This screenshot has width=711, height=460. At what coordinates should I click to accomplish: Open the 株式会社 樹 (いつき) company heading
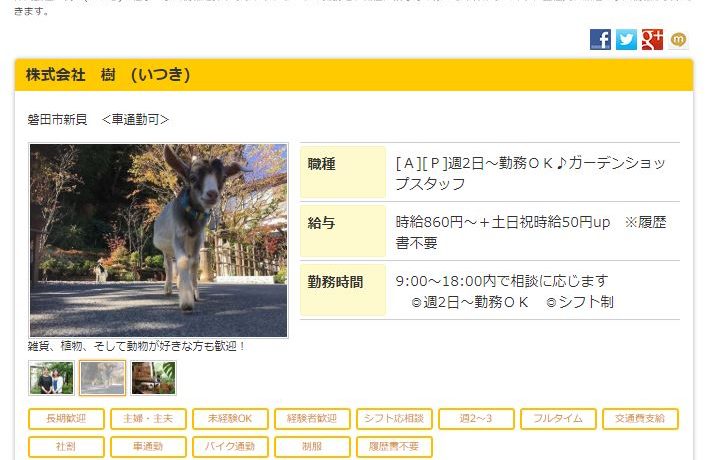pyautogui.click(x=108, y=75)
